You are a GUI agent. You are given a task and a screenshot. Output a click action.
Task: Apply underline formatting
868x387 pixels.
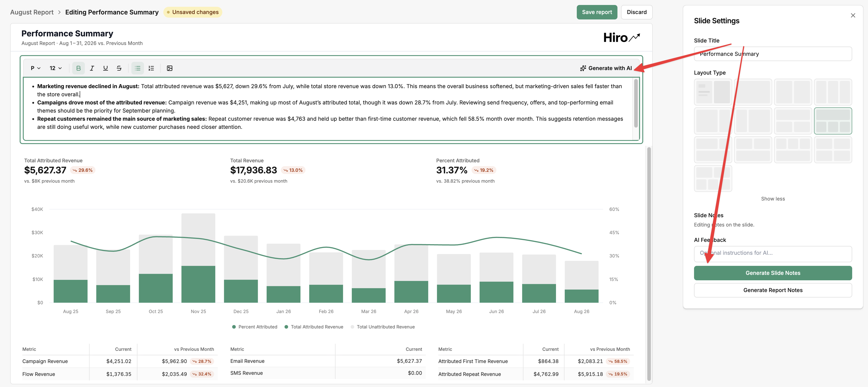click(106, 68)
